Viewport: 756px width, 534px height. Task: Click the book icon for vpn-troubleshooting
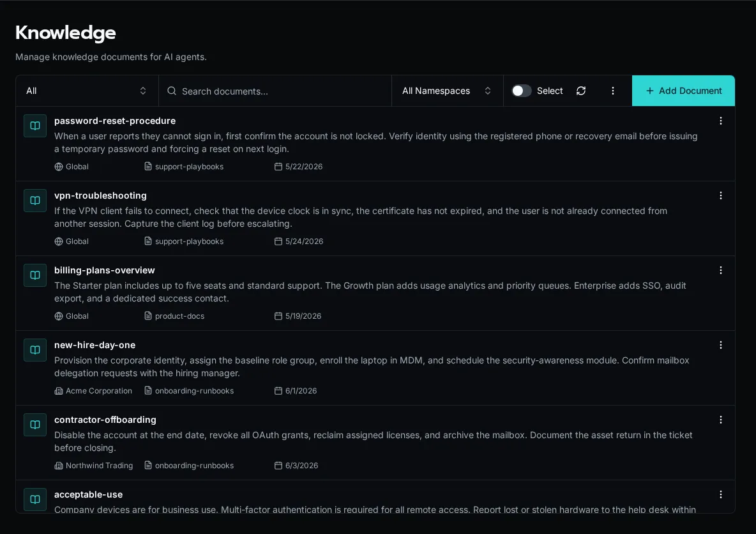35,201
